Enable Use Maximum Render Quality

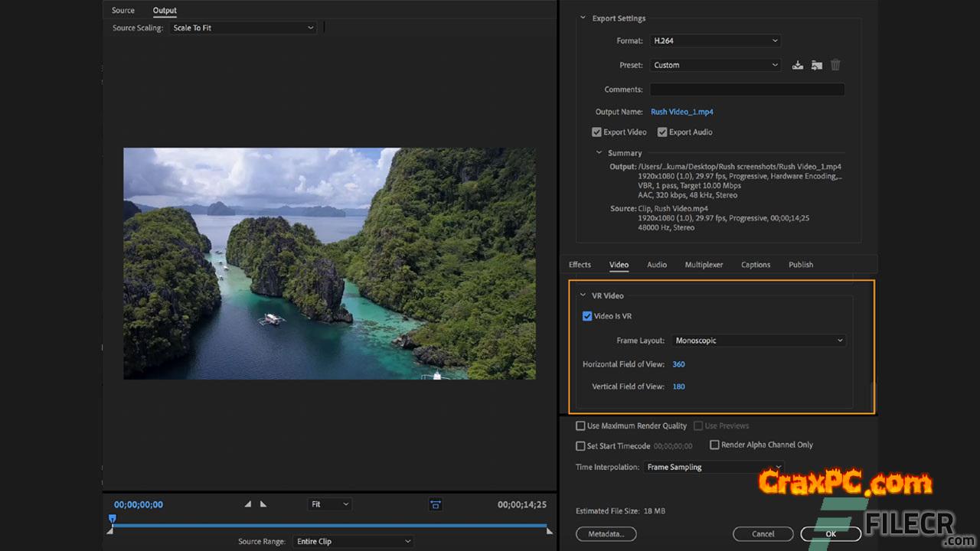(580, 426)
